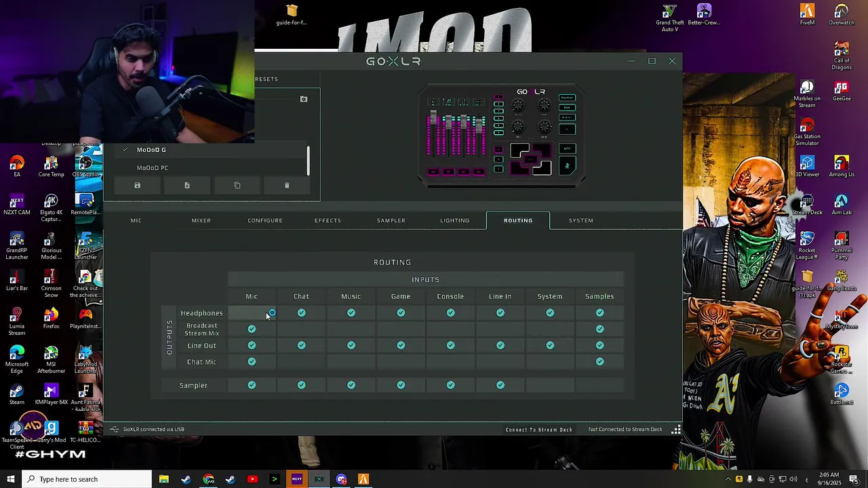This screenshot has height=488, width=868.
Task: Toggle Music to Headphones routing
Action: 351,313
